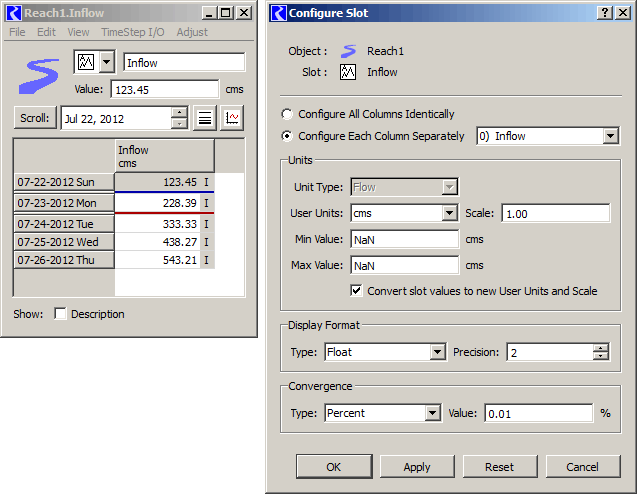The width and height of the screenshot is (637, 494).
Task: Click the help question mark in Configure Slot
Action: click(605, 13)
